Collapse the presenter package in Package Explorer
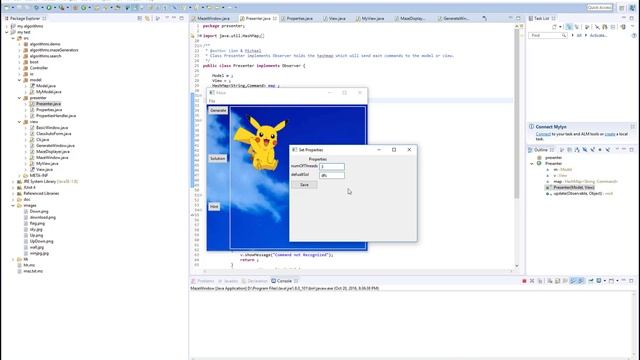The image size is (640, 360). pyautogui.click(x=19, y=98)
